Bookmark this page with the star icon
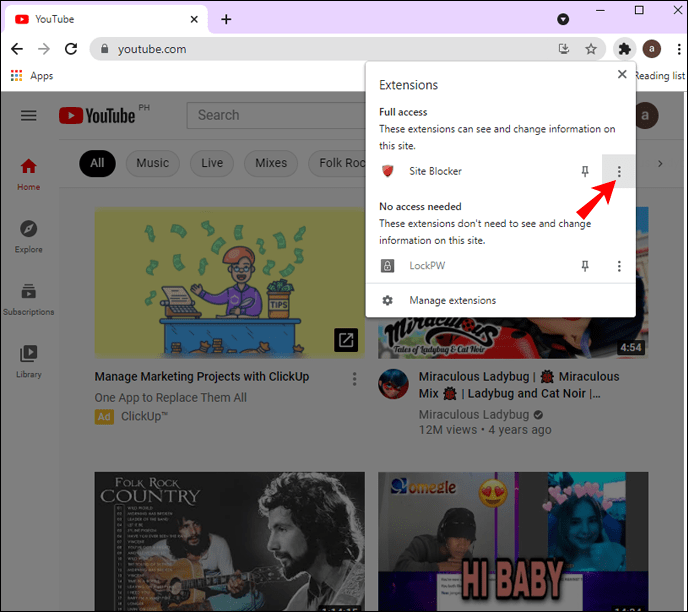 pos(591,49)
